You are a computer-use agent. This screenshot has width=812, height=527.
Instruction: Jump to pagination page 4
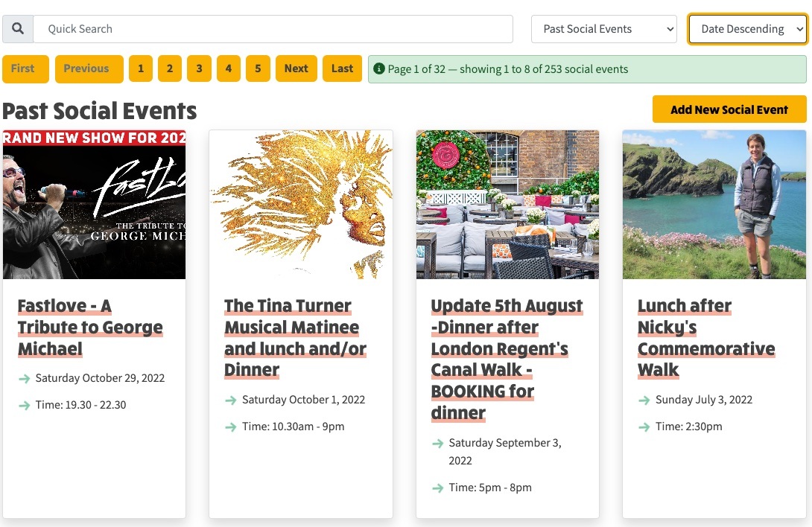click(x=229, y=68)
